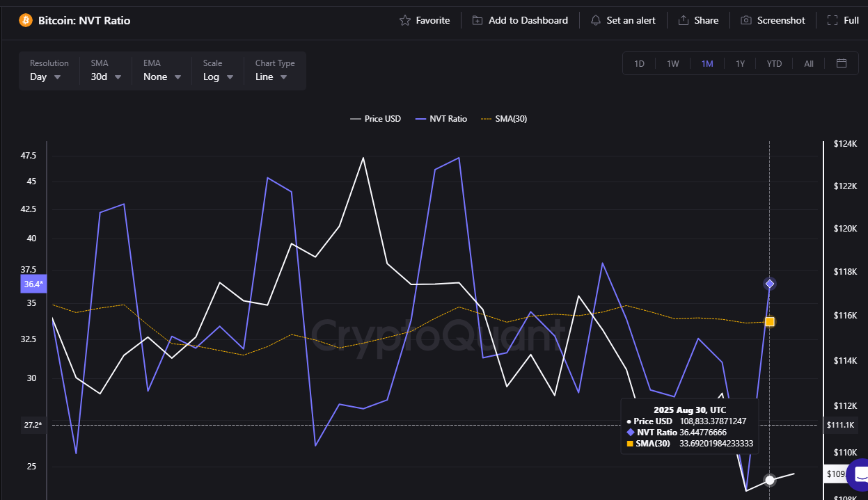
Task: Click the Bitcoin logo icon
Action: tap(27, 21)
